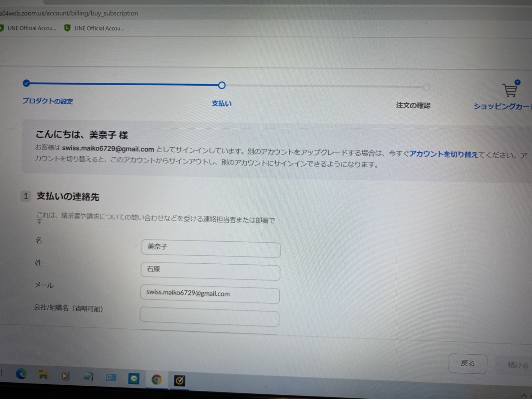Open first LINE Official Account bookmark

[29, 28]
